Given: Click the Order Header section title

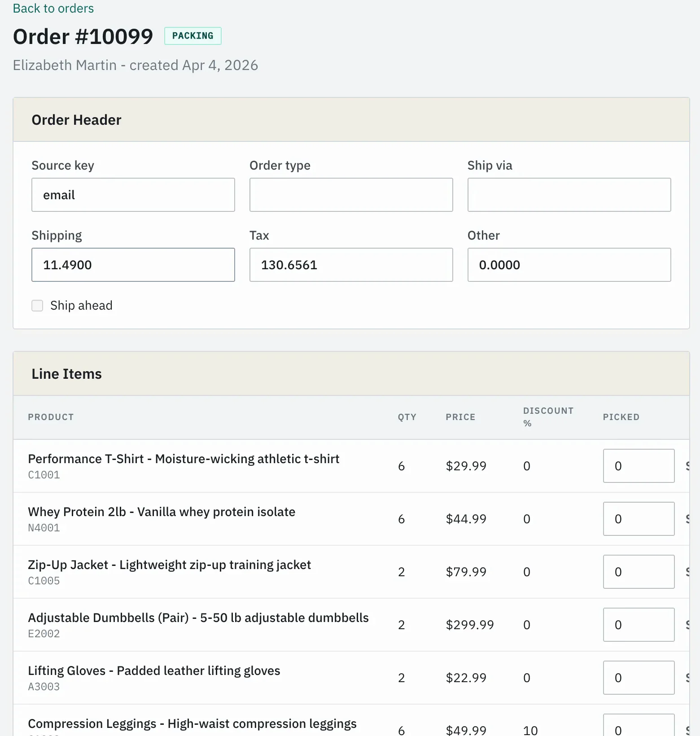Looking at the screenshot, I should 76,120.
